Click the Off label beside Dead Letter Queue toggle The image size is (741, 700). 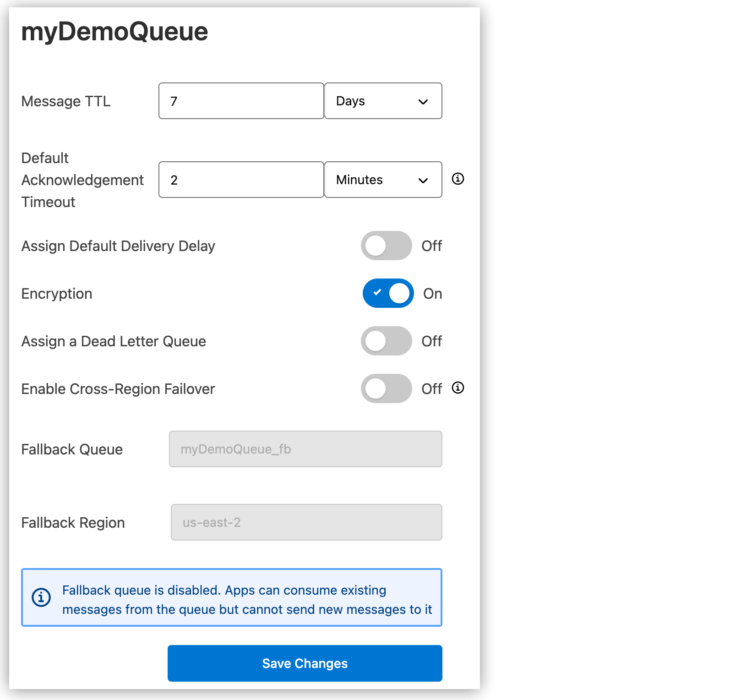click(x=431, y=341)
